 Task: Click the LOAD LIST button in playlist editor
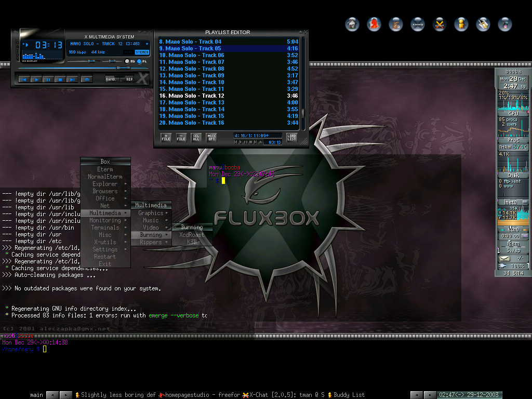point(292,137)
